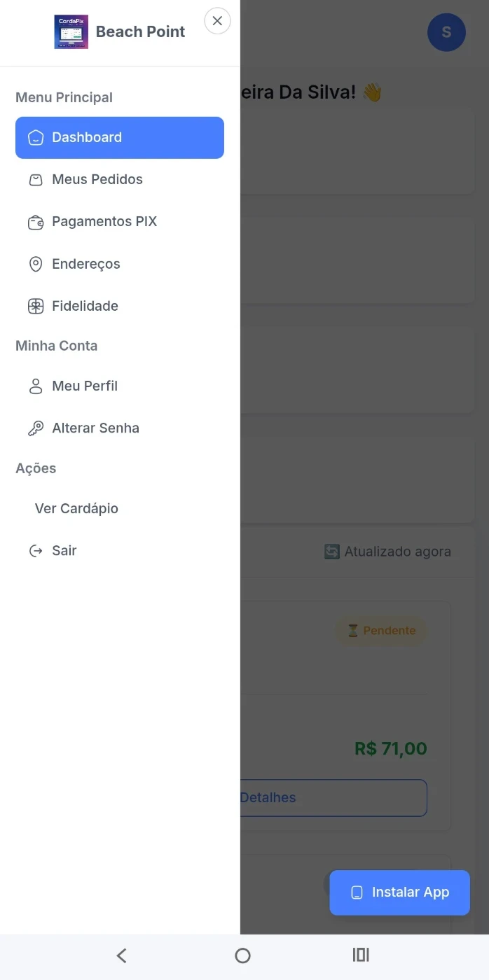The image size is (489, 980).
Task: Open Ver Cardápio link
Action: point(76,508)
